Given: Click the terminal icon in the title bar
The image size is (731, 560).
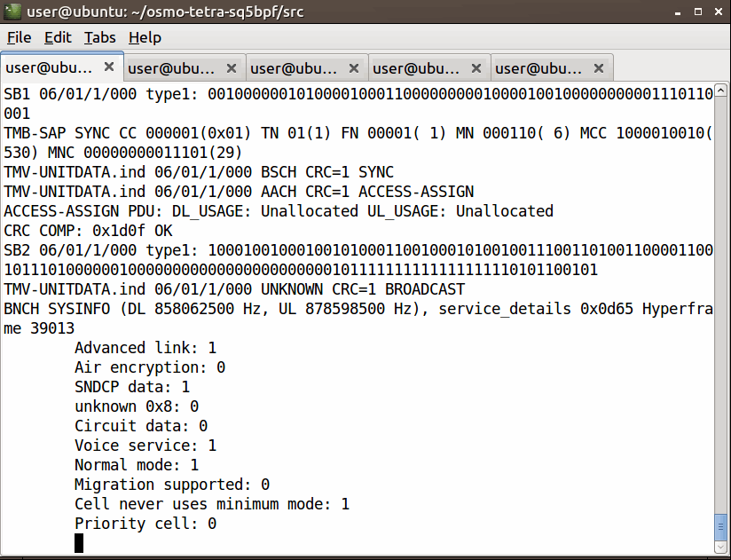Looking at the screenshot, I should [x=13, y=12].
